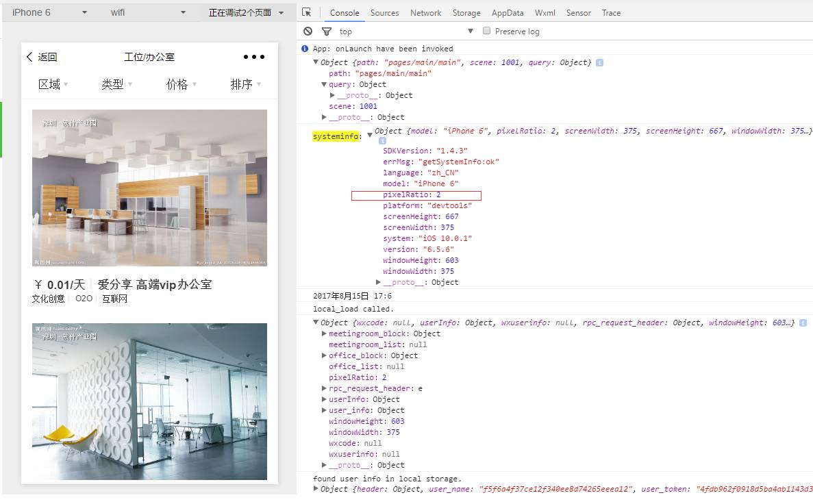Image resolution: width=813 pixels, height=504 pixels.
Task: Click the errMsg: "getSystemInfo:ok" line
Action: coord(441,162)
